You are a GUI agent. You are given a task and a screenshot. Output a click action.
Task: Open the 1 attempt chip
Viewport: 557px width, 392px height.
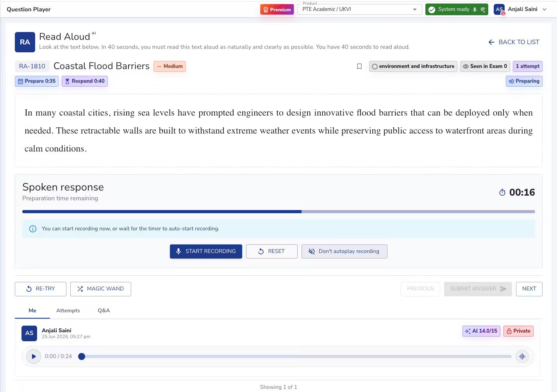527,66
